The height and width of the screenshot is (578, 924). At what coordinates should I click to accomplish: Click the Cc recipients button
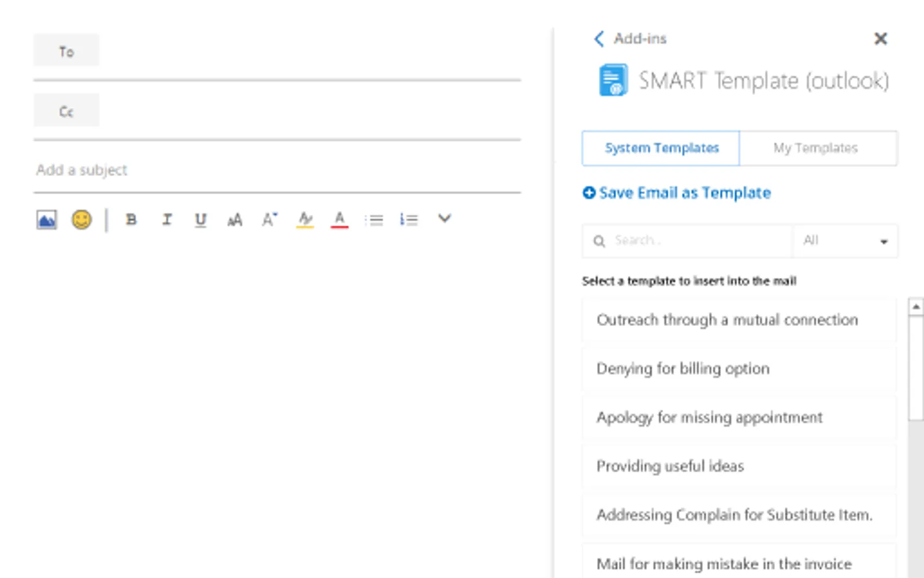coord(66,110)
